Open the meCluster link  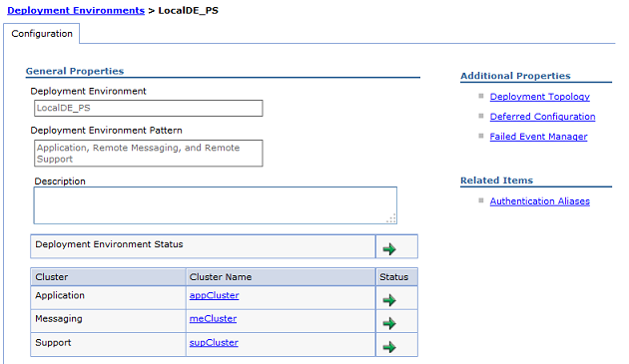click(x=213, y=319)
